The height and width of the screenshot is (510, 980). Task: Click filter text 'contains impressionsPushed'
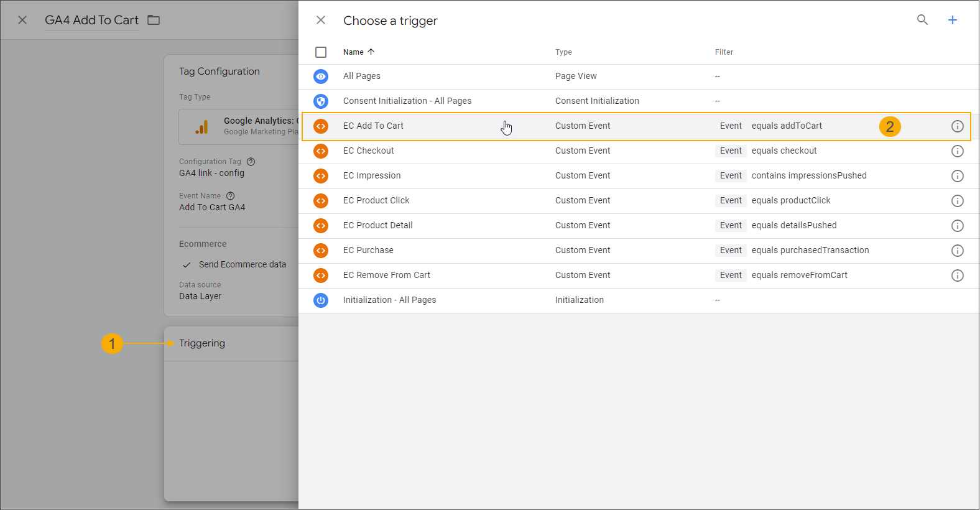[x=809, y=175]
